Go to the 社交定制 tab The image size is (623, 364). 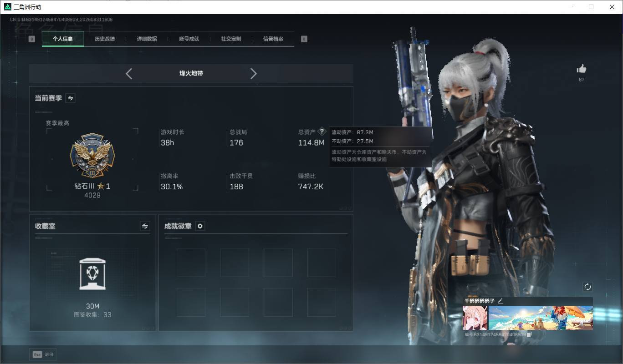(x=231, y=39)
